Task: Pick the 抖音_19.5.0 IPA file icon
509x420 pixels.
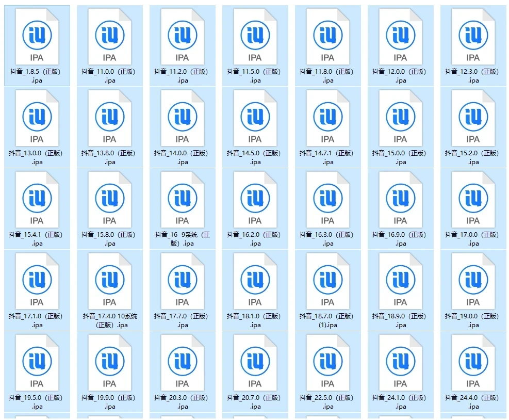Action: 37,363
